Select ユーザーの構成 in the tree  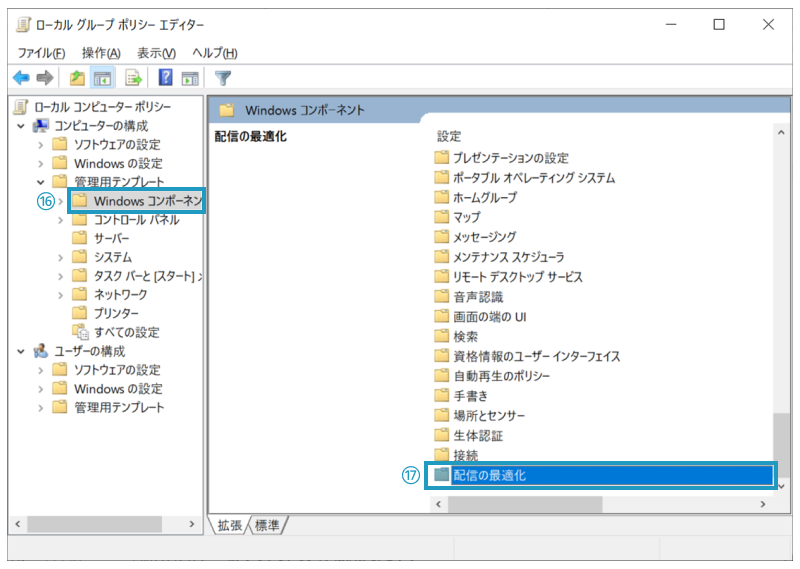pos(89,351)
